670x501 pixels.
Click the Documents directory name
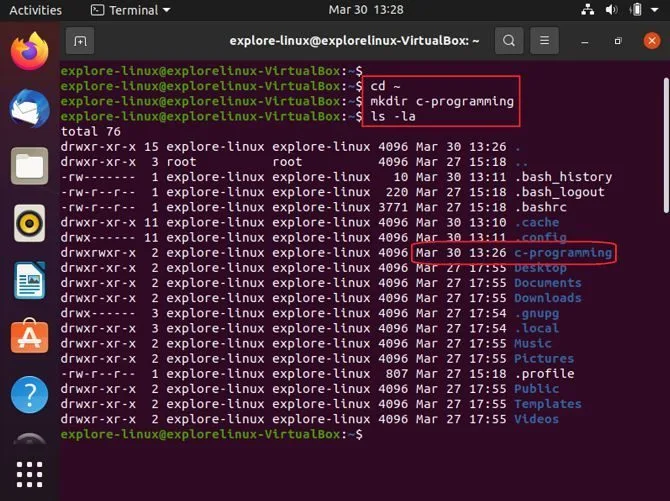(548, 283)
